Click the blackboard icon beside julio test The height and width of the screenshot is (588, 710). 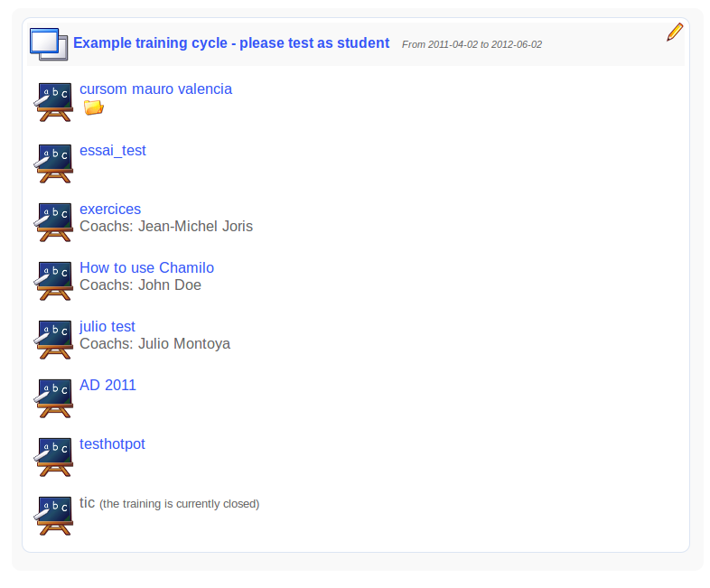coord(54,339)
